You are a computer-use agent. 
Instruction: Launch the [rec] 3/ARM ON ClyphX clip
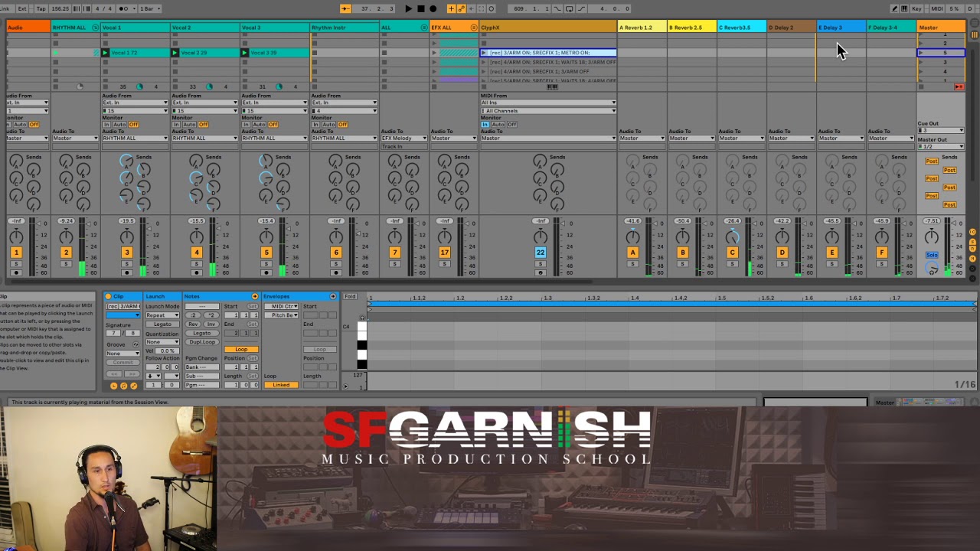[x=484, y=53]
